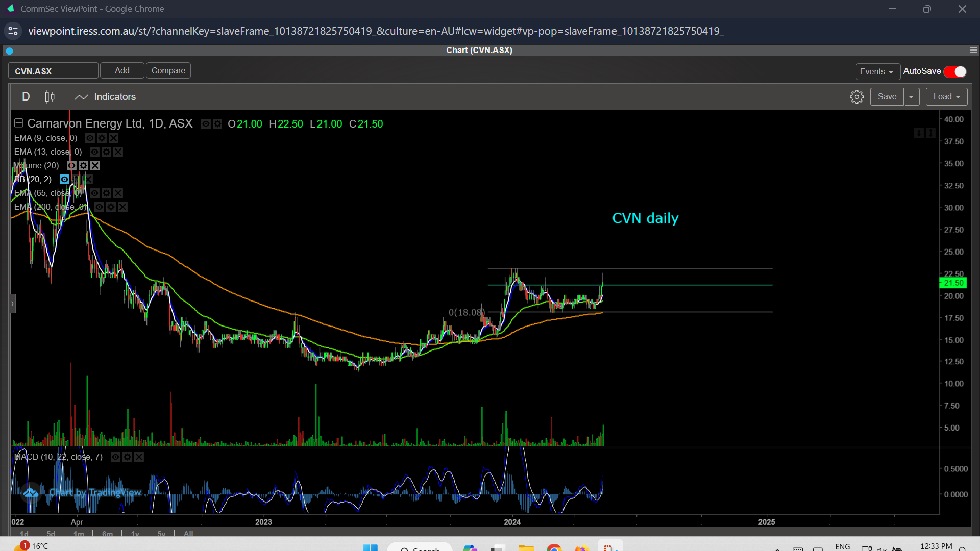This screenshot has width=980, height=551.
Task: Open settings gear for Carnarvon Energy series
Action: click(217, 124)
